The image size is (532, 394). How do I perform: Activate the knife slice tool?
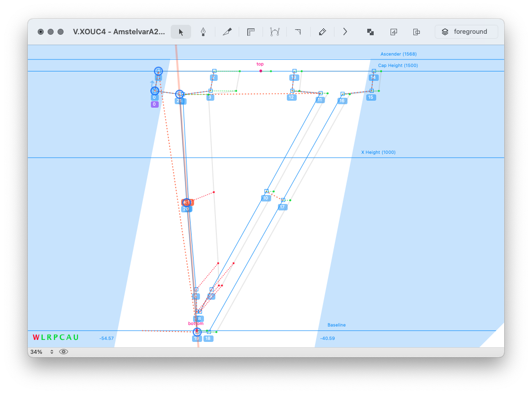click(x=227, y=32)
